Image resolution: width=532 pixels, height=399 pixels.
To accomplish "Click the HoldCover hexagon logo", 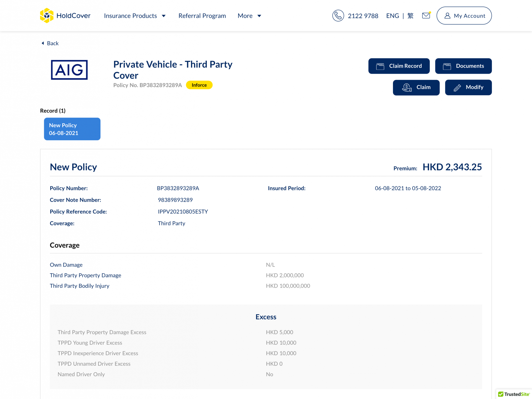I will click(x=47, y=15).
